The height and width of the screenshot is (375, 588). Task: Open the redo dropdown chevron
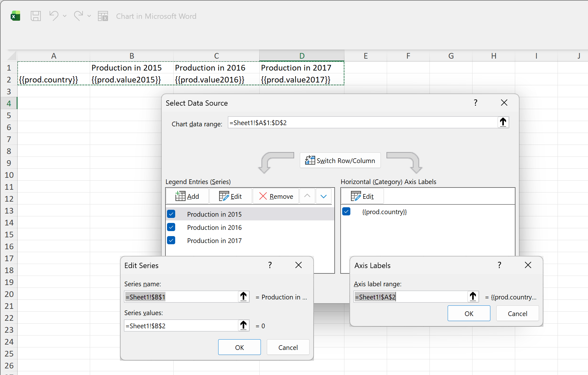[x=90, y=16]
